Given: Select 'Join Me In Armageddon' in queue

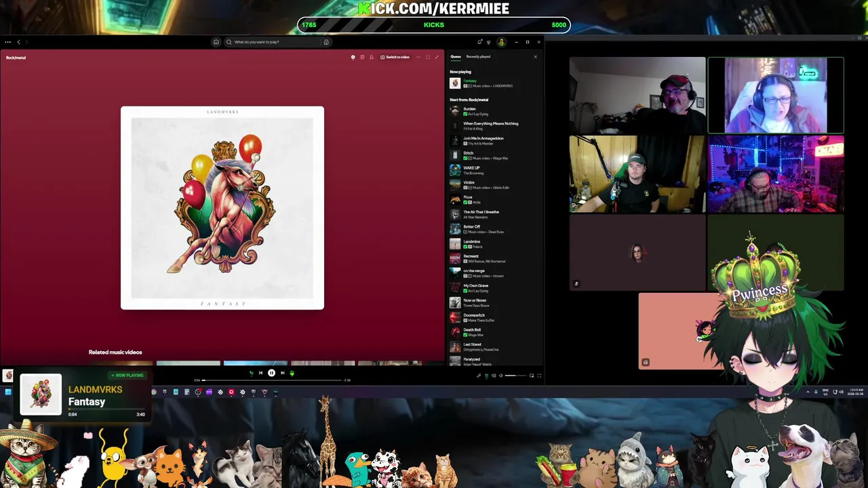Looking at the screenshot, I should 495,141.
